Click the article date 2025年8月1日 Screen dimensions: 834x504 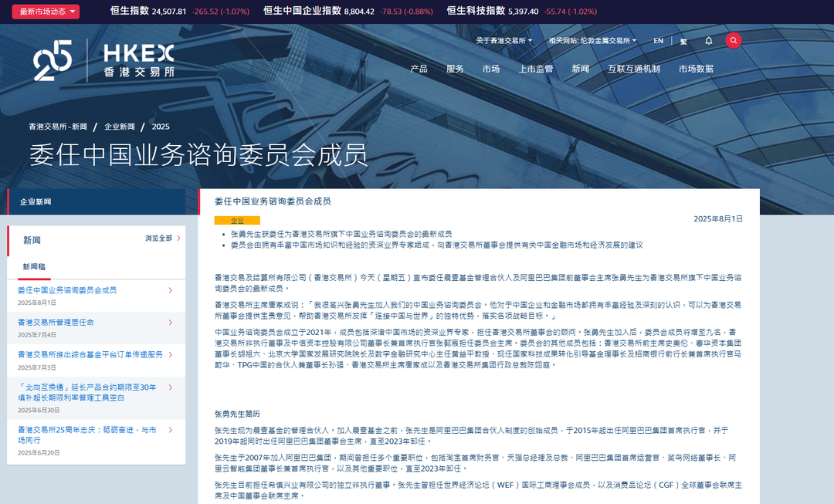(718, 219)
